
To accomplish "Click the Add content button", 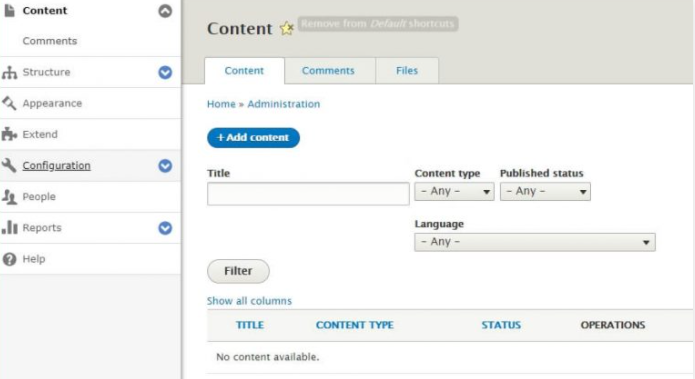I will point(253,137).
